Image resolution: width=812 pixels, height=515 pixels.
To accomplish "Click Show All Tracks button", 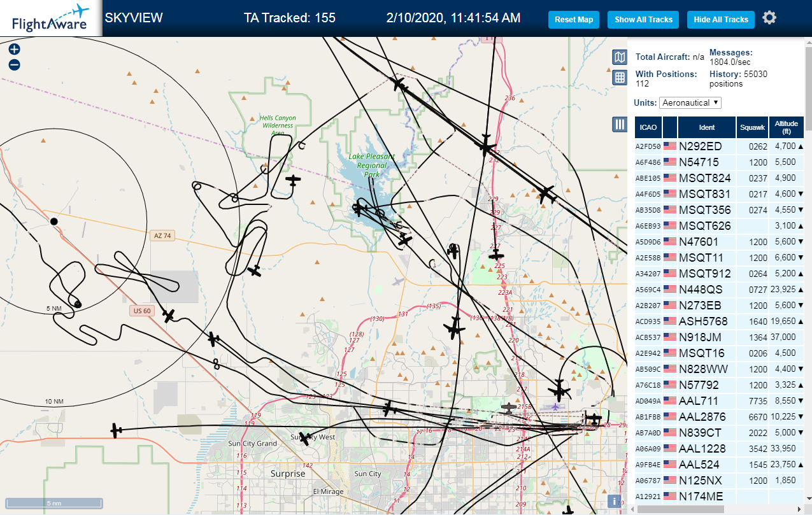I will (643, 20).
